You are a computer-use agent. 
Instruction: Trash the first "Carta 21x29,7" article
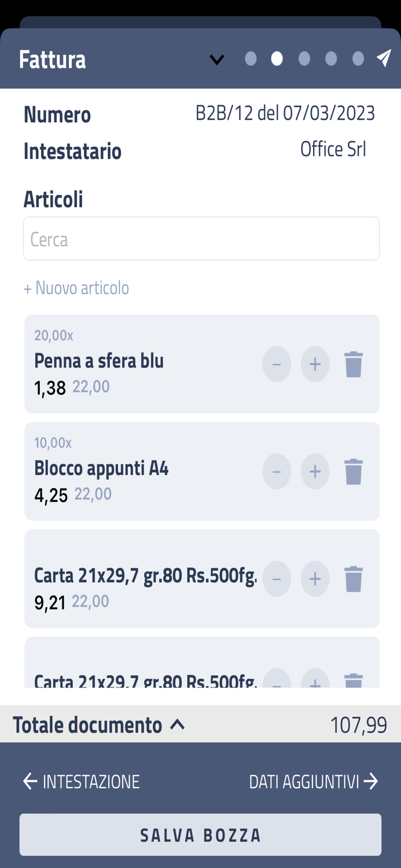coord(354,578)
